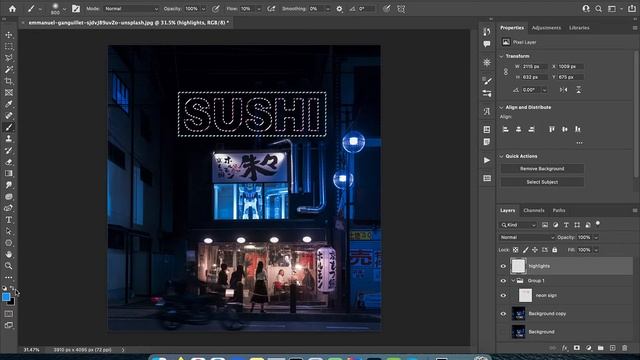640x360 pixels.
Task: Create new adjustment layer icon
Action: click(x=589, y=348)
